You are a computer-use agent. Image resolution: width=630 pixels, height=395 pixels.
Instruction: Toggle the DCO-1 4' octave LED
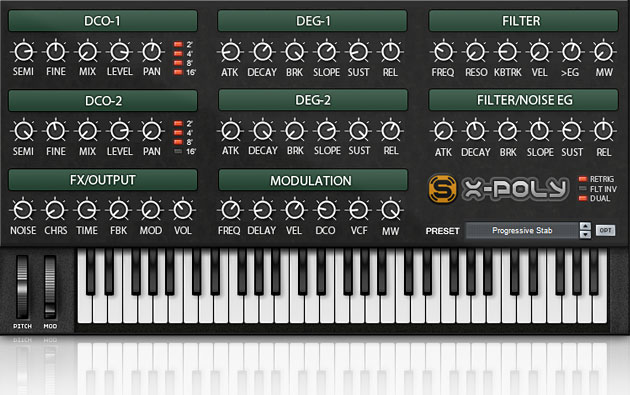click(x=178, y=53)
